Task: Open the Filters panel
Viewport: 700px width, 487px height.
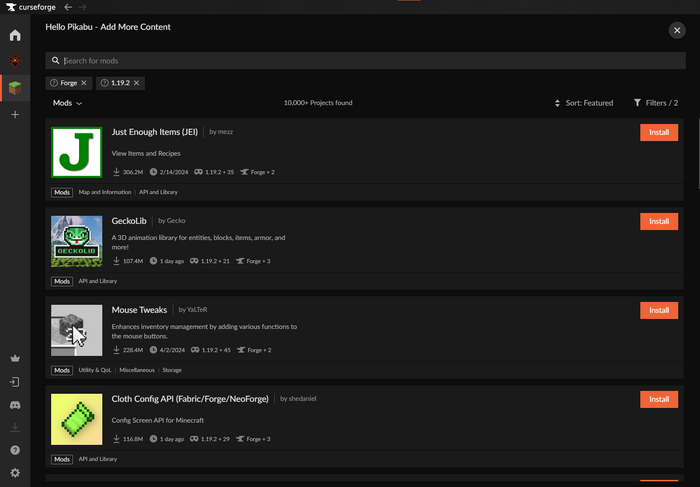Action: (x=656, y=103)
